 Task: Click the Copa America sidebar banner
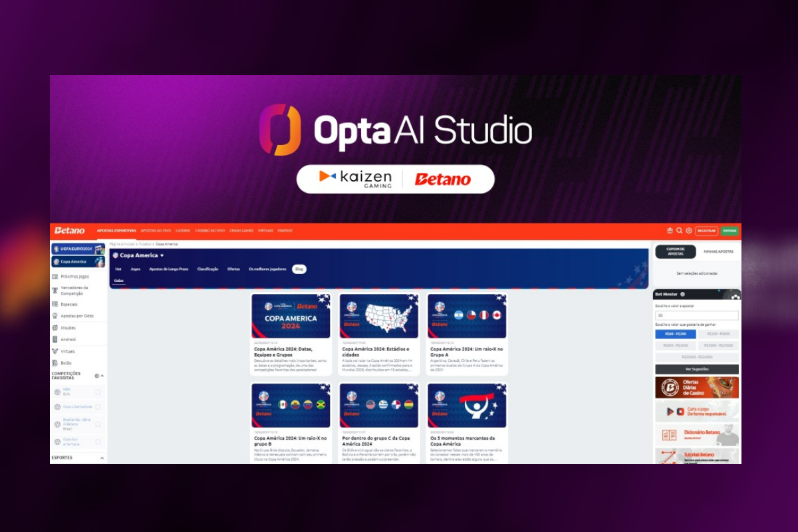[78, 262]
